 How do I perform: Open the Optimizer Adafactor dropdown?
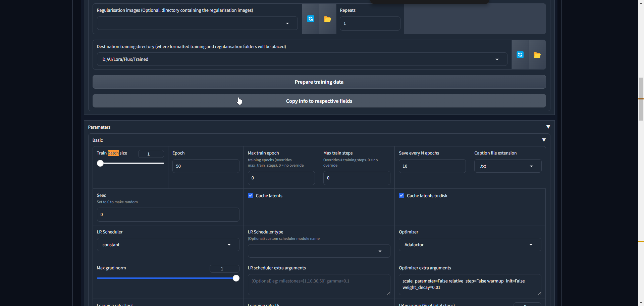pos(470,245)
